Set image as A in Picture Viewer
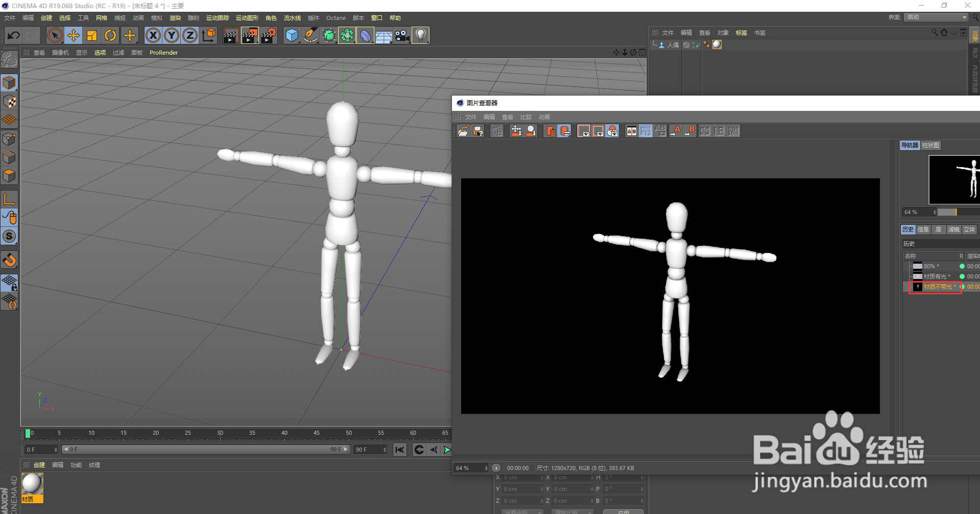The image size is (980, 514). pos(675,131)
